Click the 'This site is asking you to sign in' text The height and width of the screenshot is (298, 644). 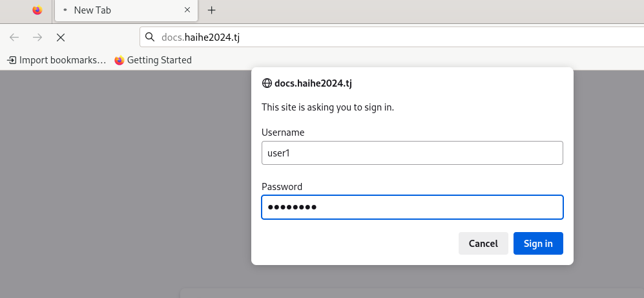pyautogui.click(x=327, y=108)
